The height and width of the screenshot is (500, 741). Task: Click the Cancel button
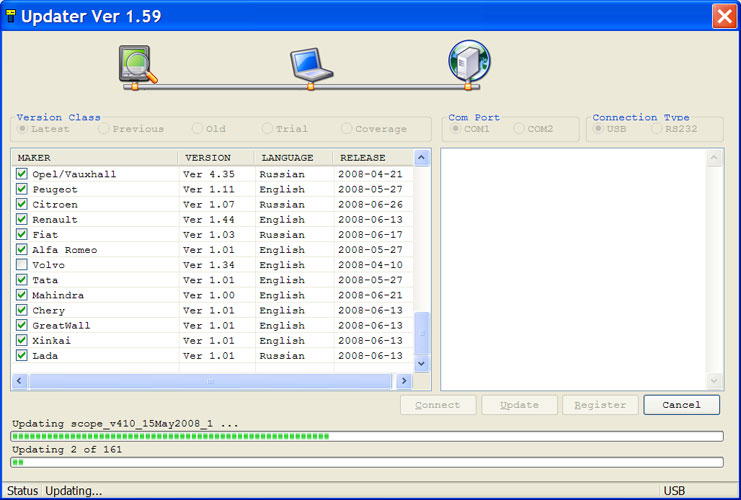(681, 405)
